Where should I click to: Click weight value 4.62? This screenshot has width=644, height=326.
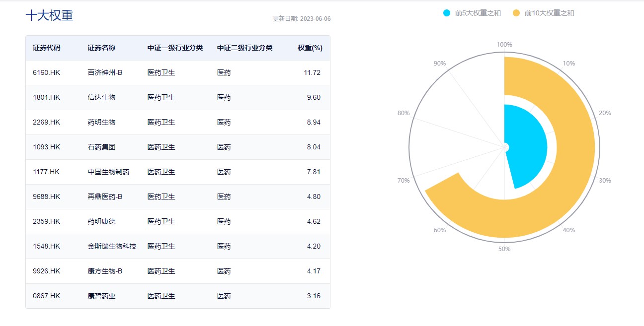pos(314,221)
